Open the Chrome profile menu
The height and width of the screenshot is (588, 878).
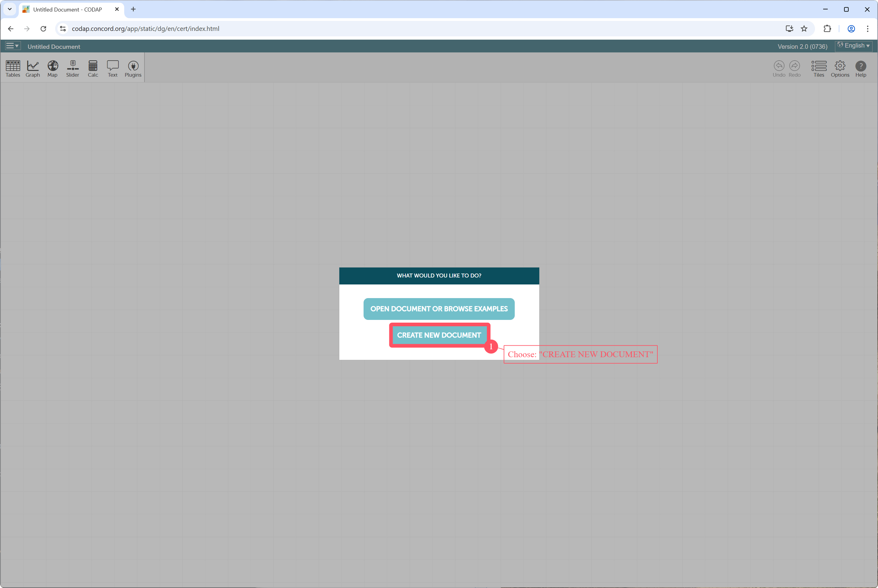click(x=851, y=28)
